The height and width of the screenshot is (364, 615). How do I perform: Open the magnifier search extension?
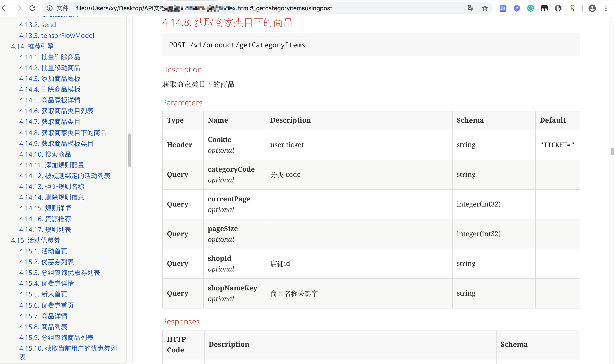click(x=572, y=8)
